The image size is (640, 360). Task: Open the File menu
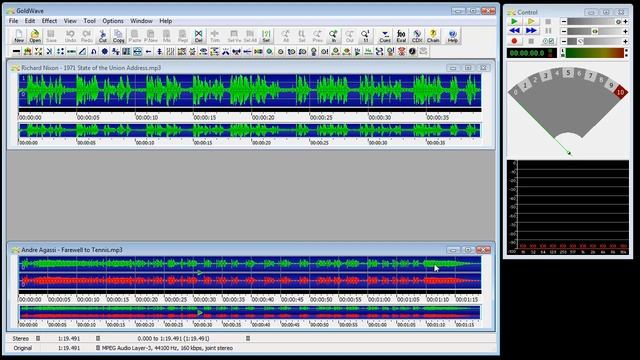click(x=13, y=21)
